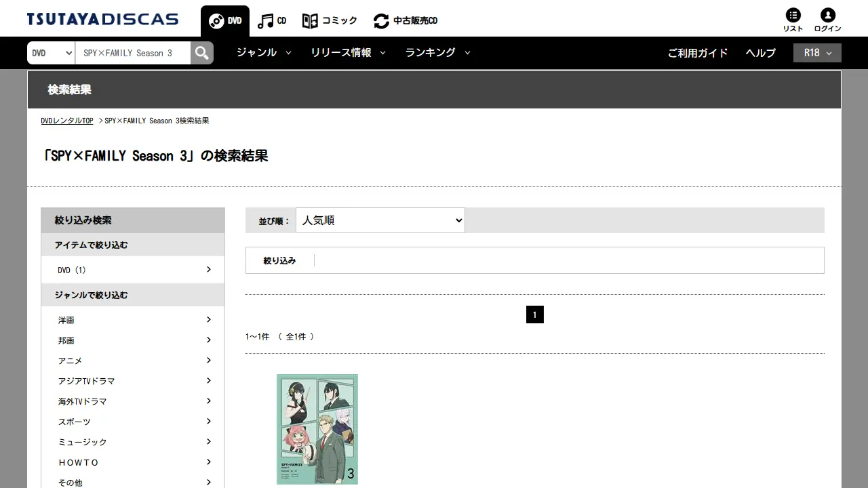Screen dimensions: 868x488
Task: Open the comic book tab
Action: pyautogui.click(x=330, y=21)
